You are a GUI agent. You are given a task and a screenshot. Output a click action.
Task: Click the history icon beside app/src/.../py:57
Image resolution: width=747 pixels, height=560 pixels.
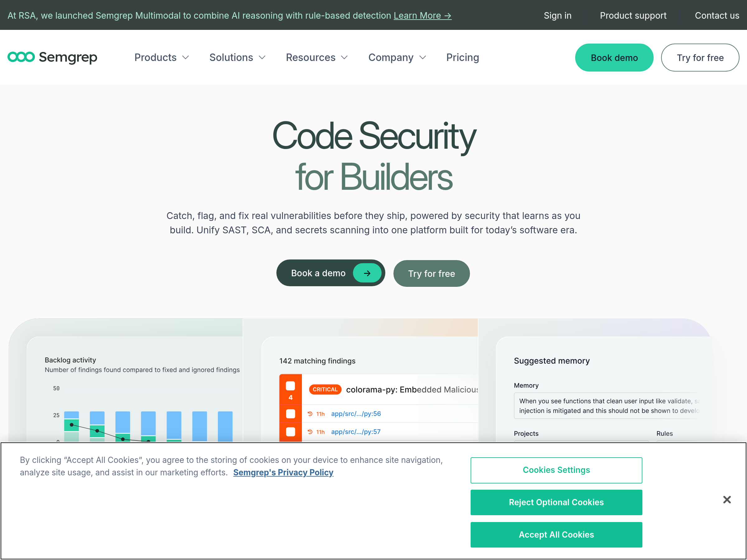pyautogui.click(x=310, y=432)
